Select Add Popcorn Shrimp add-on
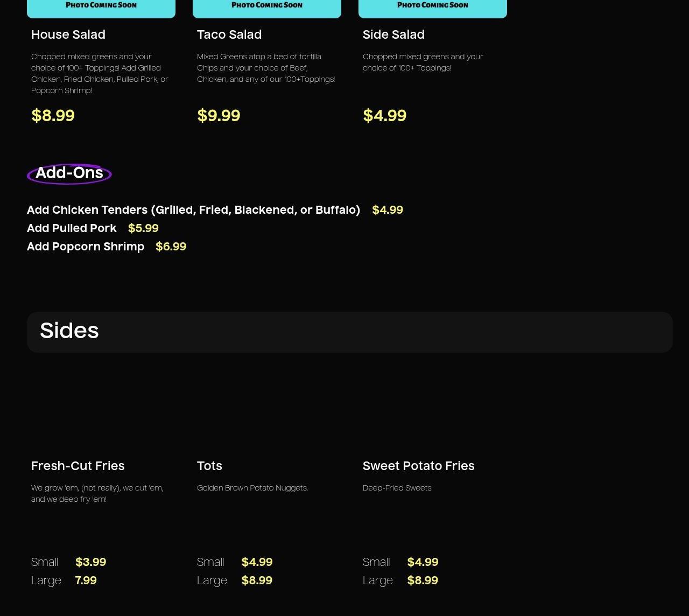 click(x=86, y=247)
